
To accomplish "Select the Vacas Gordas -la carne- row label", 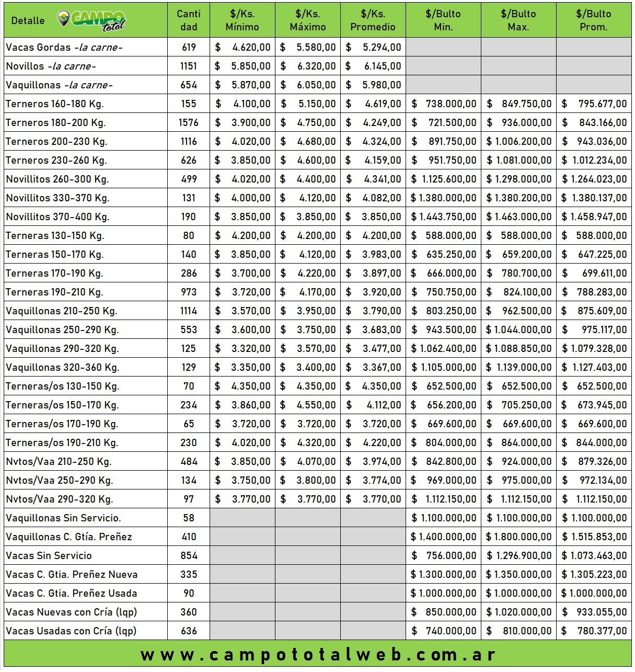I will [64, 48].
